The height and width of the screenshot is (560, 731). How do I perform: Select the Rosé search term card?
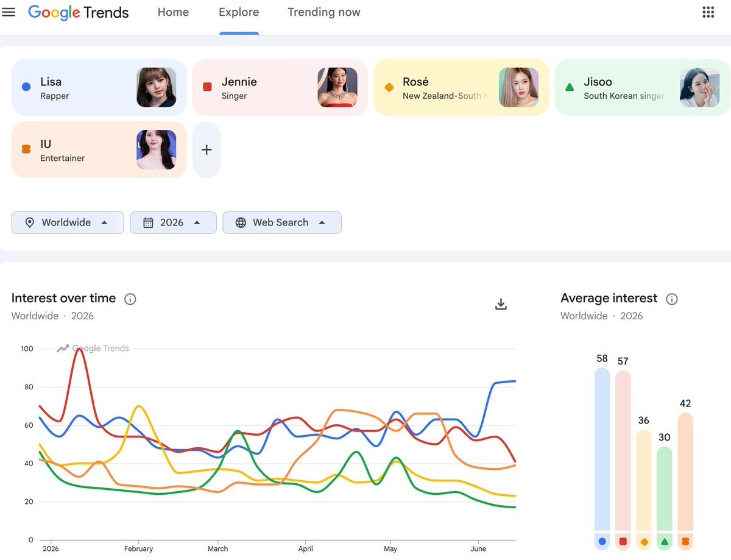pos(461,87)
